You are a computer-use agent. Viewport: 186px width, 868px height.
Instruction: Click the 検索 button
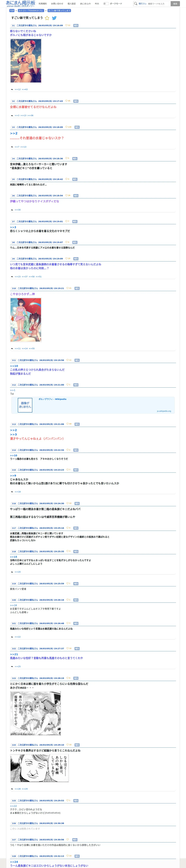[x=175, y=4]
